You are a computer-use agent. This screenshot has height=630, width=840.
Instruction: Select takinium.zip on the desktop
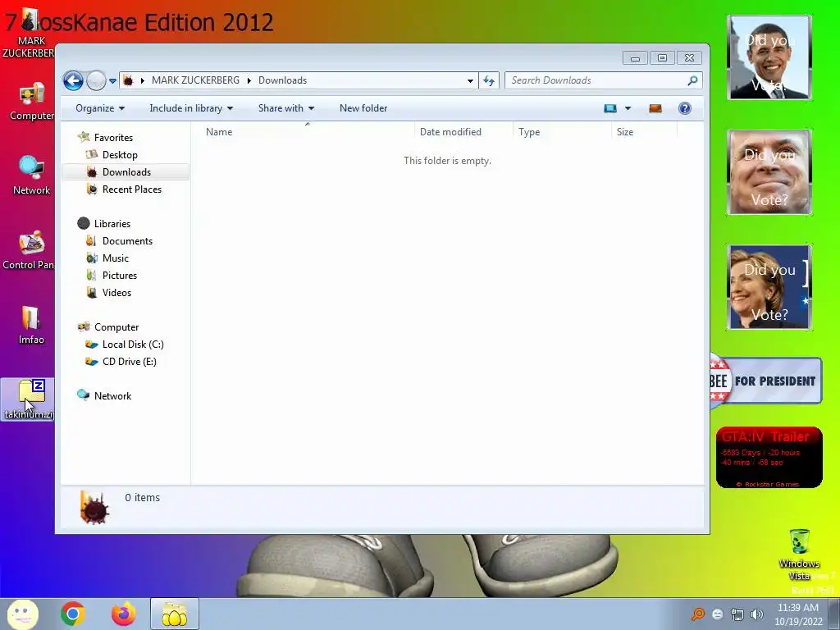click(x=28, y=399)
